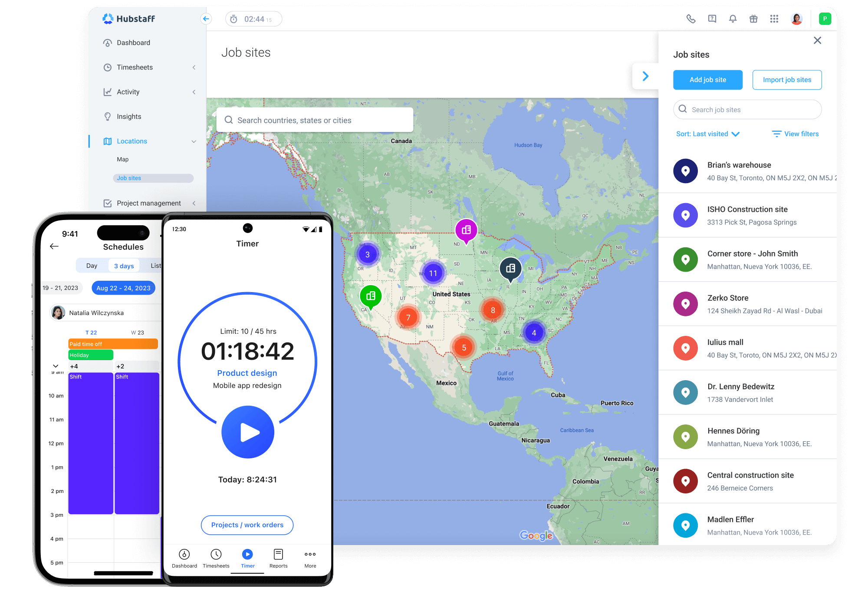Click the gift icon in top bar
Screen dimensions: 868x611
(753, 19)
